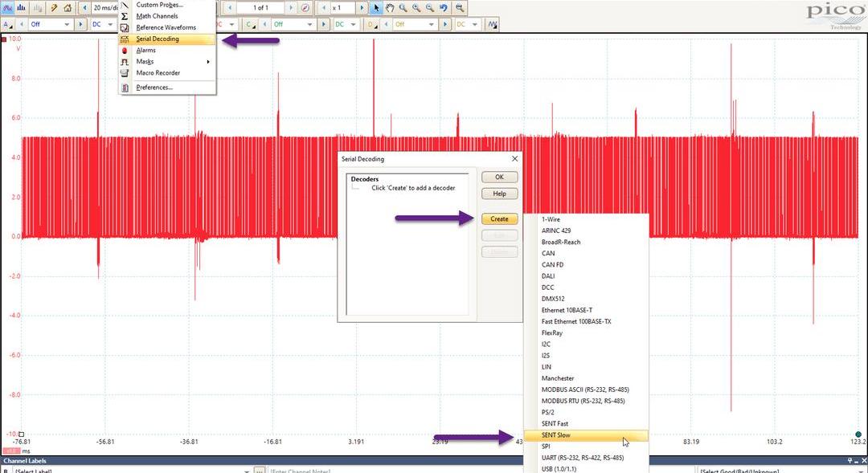
Task: Pin the Channel Labels panel
Action: coord(850,460)
